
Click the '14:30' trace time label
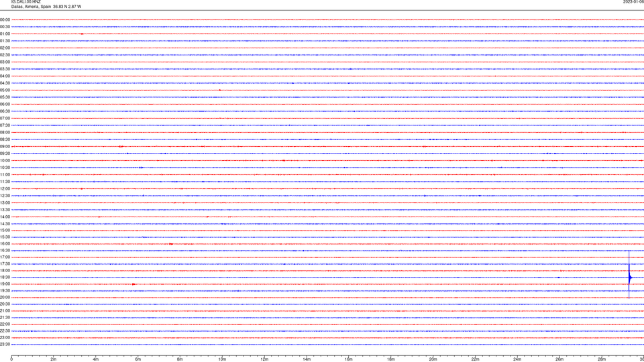click(x=5, y=224)
